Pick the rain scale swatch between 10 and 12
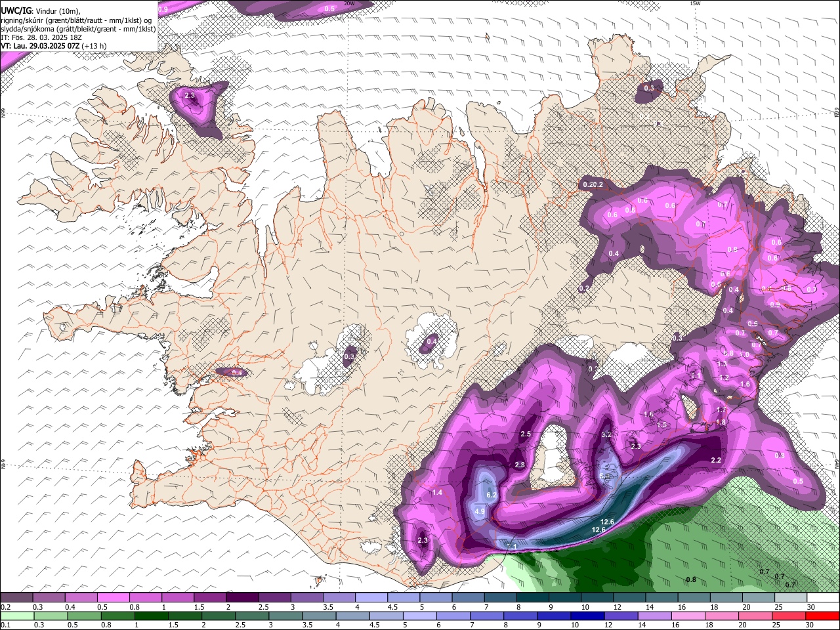This screenshot has height=630, width=840. tap(588, 616)
